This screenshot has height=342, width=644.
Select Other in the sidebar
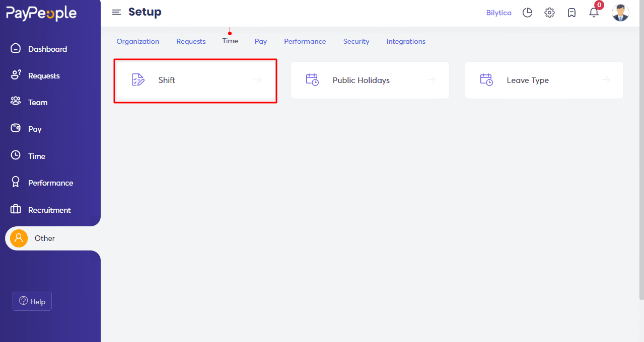click(53, 238)
